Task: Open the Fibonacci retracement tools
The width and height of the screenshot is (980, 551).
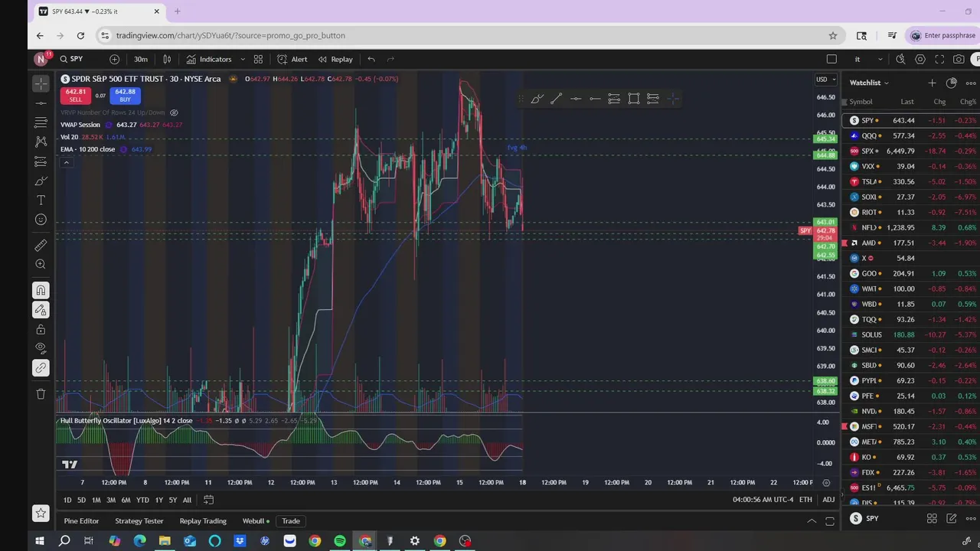Action: pos(41,122)
